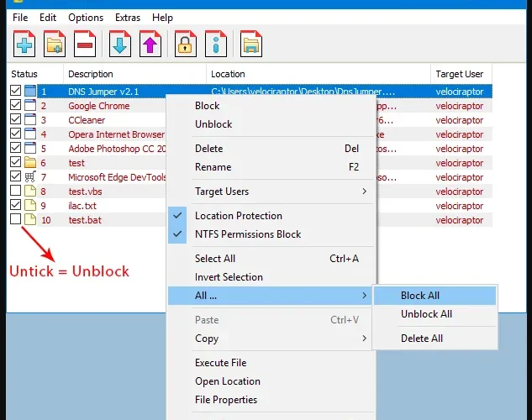The width and height of the screenshot is (532, 420).
Task: Click the blue down arrow toolbar icon
Action: pyautogui.click(x=120, y=44)
